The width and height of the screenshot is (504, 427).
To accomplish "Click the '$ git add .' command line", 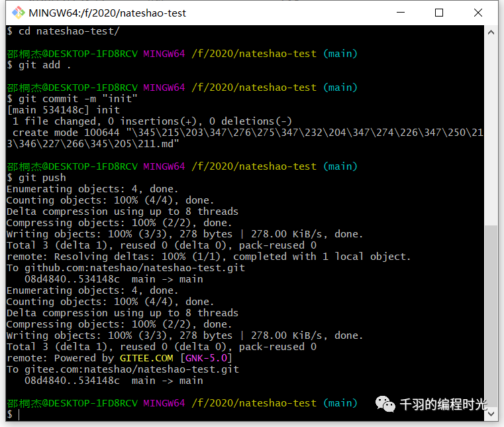I will pyautogui.click(x=39, y=65).
